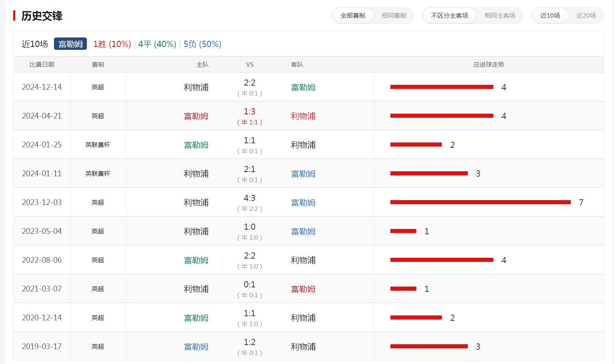Click the date 2023-12-03
Viewport: 614px width, 364px height.
tap(42, 202)
